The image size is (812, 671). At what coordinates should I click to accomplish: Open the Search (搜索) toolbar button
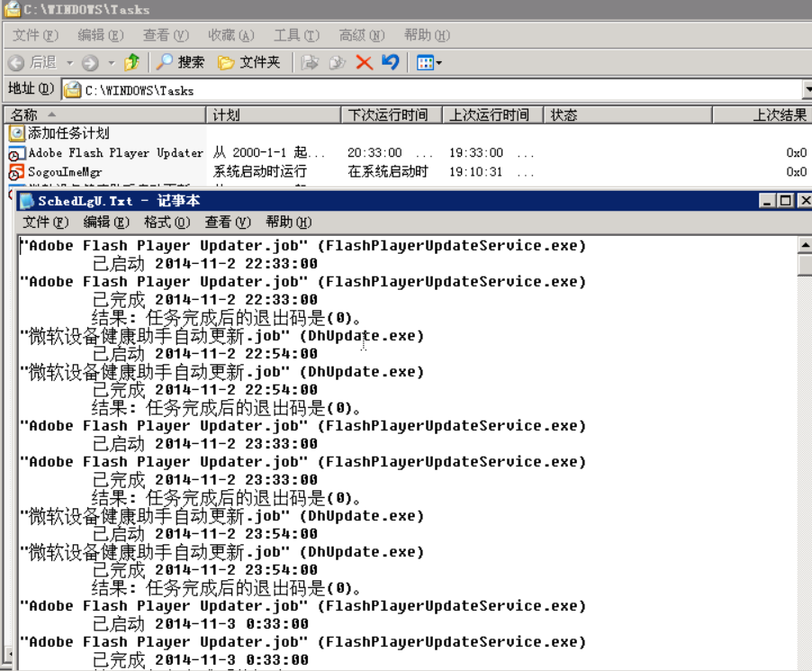[180, 62]
